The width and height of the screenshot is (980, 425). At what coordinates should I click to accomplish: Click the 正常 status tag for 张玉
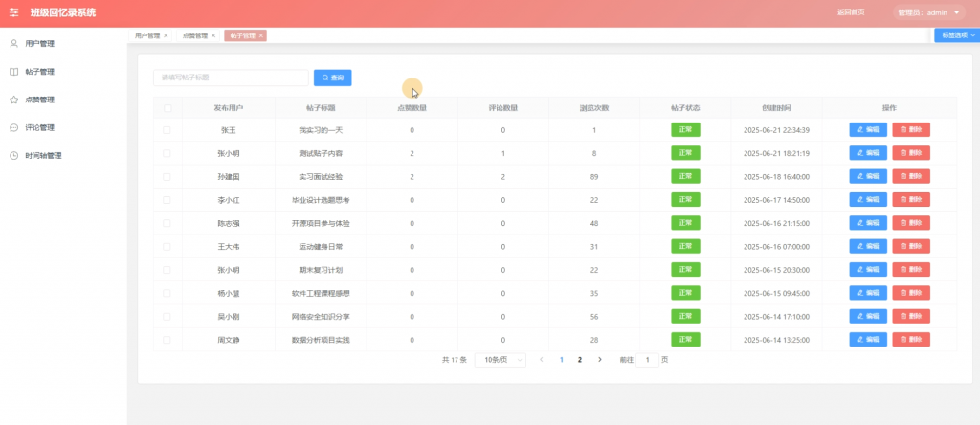[685, 129]
